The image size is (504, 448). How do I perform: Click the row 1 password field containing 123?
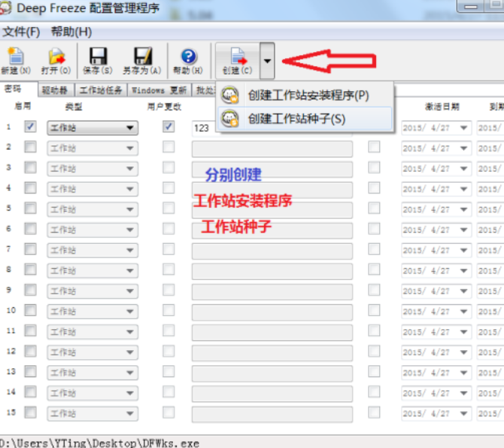tap(205, 129)
